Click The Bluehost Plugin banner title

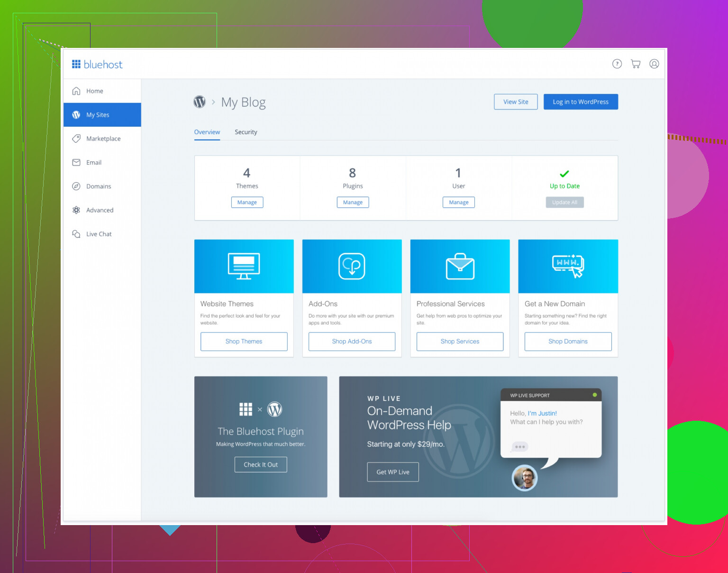tap(261, 431)
